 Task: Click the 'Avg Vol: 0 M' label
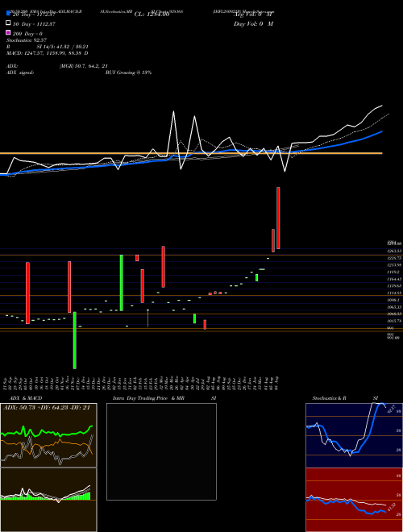point(253,15)
